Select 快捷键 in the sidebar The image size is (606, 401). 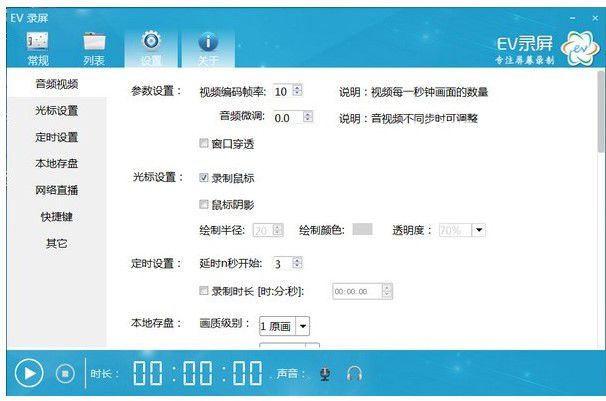coord(57,217)
